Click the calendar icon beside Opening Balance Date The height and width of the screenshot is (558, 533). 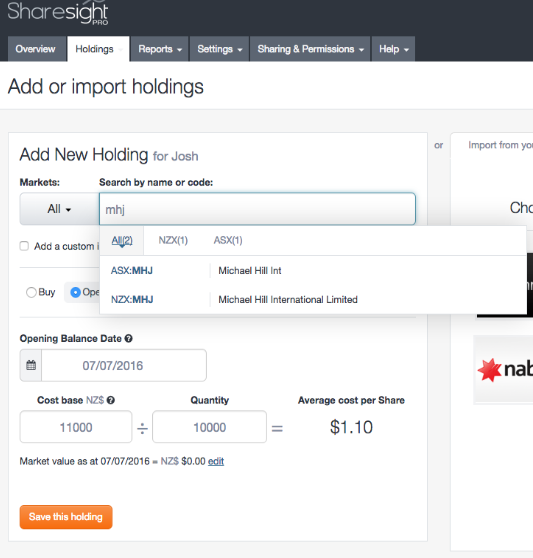(x=31, y=365)
